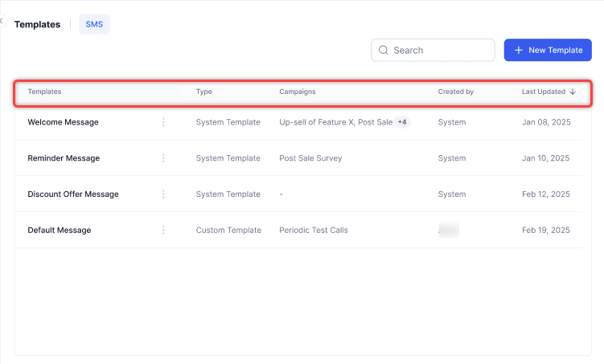The height and width of the screenshot is (364, 604).
Task: Open three-dot menu for Reminder Message
Action: point(163,158)
